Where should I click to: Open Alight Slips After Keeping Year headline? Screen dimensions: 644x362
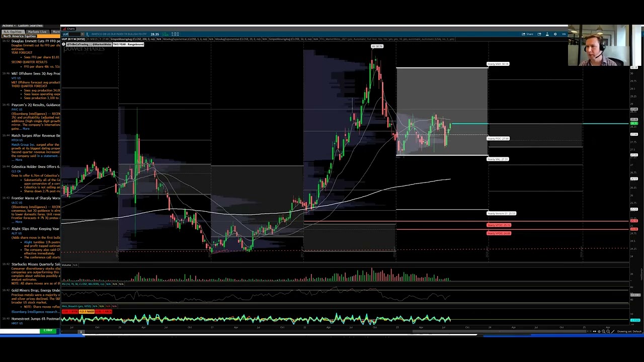[x=36, y=229]
